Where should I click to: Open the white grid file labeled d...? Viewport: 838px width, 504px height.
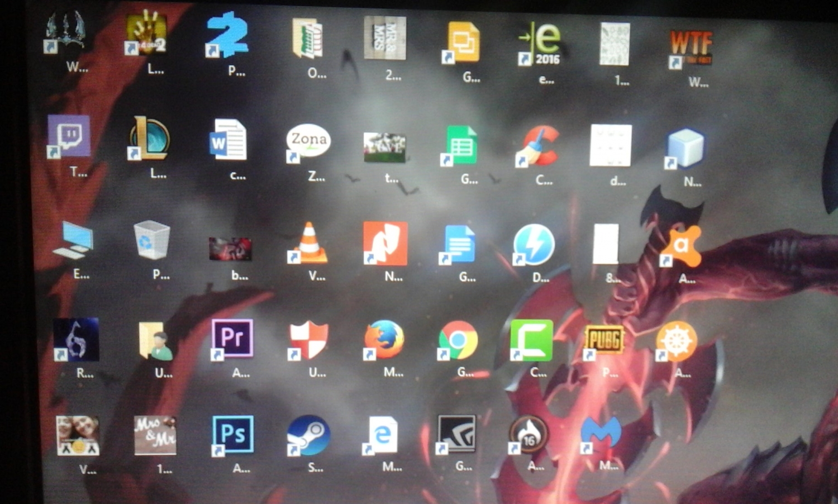coord(611,145)
